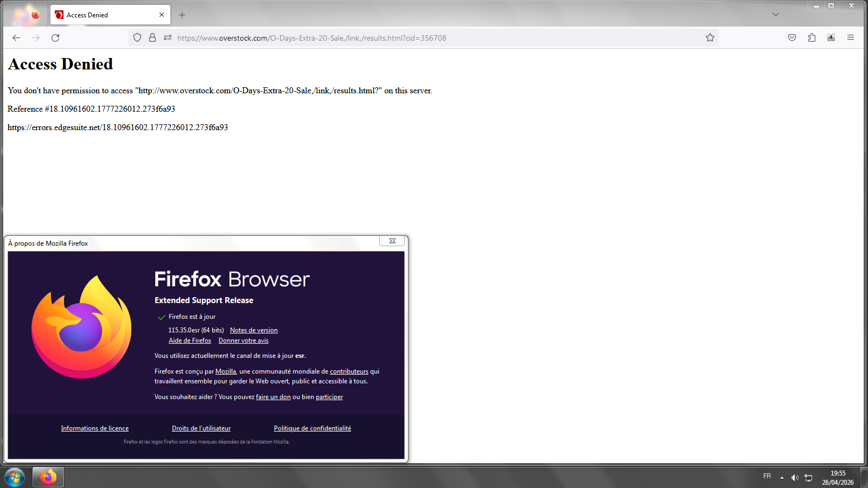868x488 pixels.
Task: Click the FR language indicator
Action: (767, 476)
